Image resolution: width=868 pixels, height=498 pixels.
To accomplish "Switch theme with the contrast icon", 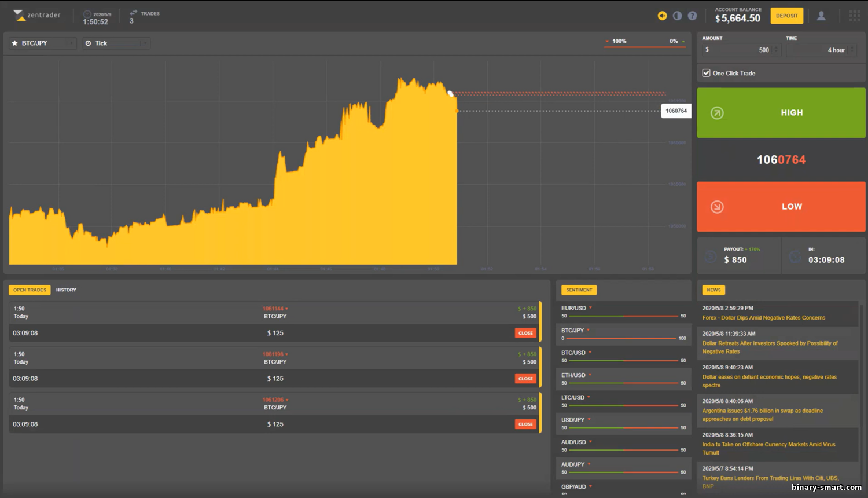I will 677,16.
